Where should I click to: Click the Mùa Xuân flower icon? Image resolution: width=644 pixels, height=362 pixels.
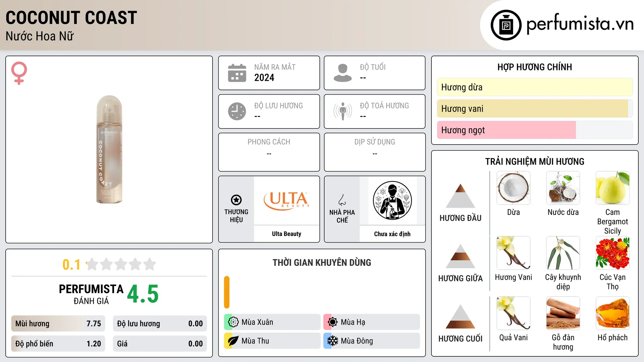point(233,322)
